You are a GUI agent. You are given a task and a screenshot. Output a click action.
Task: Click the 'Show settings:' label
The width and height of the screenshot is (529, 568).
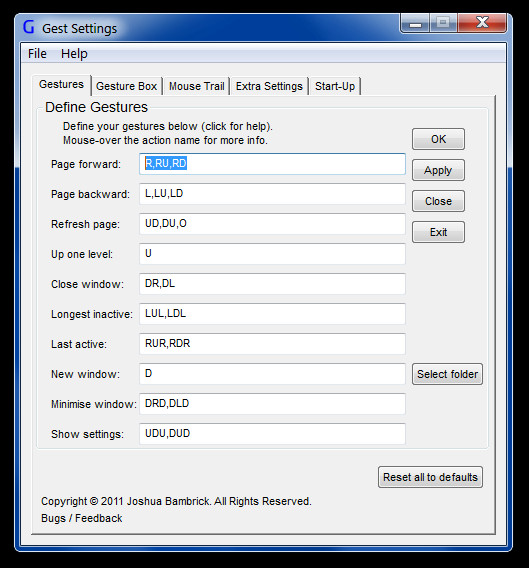[x=87, y=434]
